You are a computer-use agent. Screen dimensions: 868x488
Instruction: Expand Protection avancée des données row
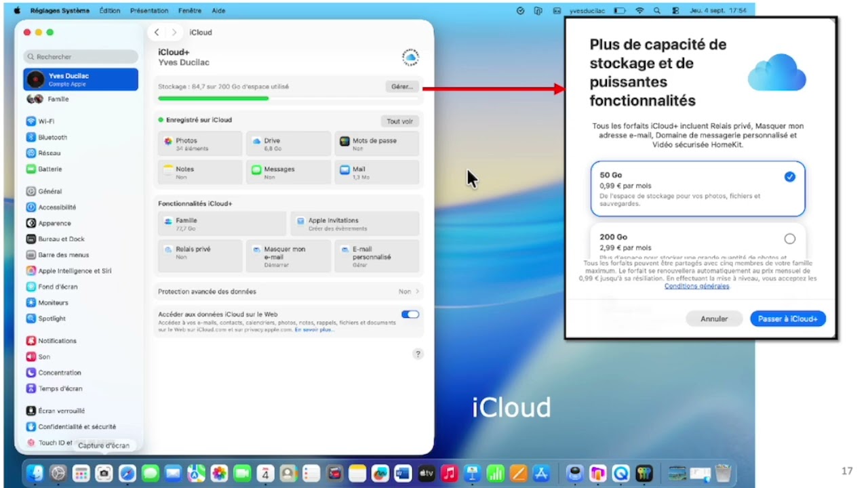[x=288, y=291]
